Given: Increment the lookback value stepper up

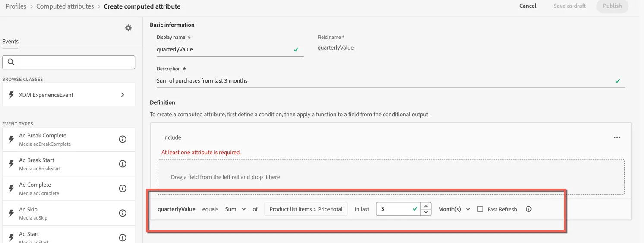Looking at the screenshot, I should click(426, 206).
